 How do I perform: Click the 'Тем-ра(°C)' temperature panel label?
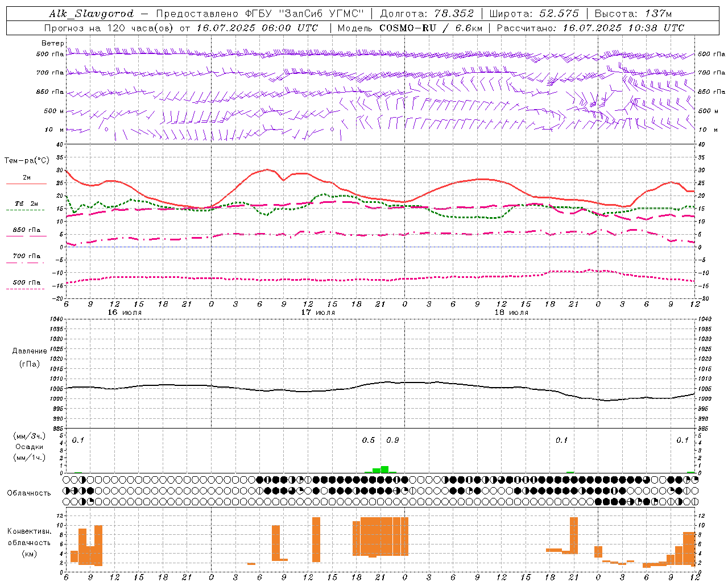click(x=27, y=161)
